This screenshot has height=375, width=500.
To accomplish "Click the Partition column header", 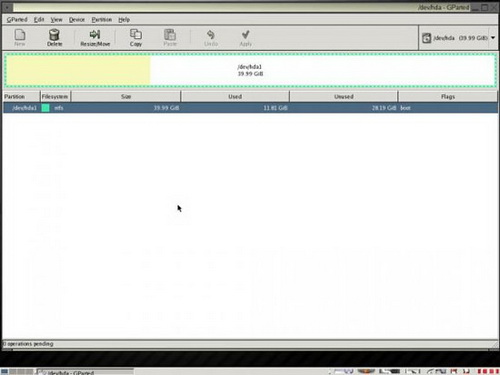I will click(21, 96).
